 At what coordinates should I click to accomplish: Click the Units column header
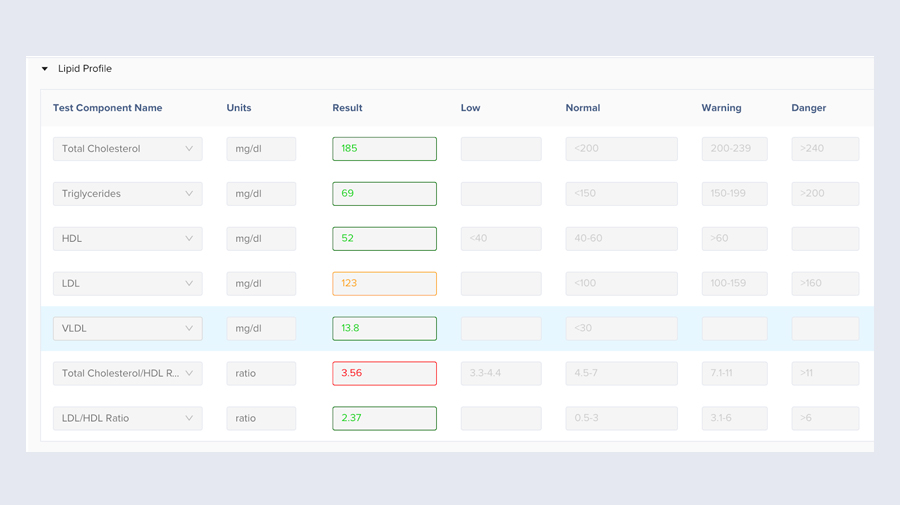239,108
